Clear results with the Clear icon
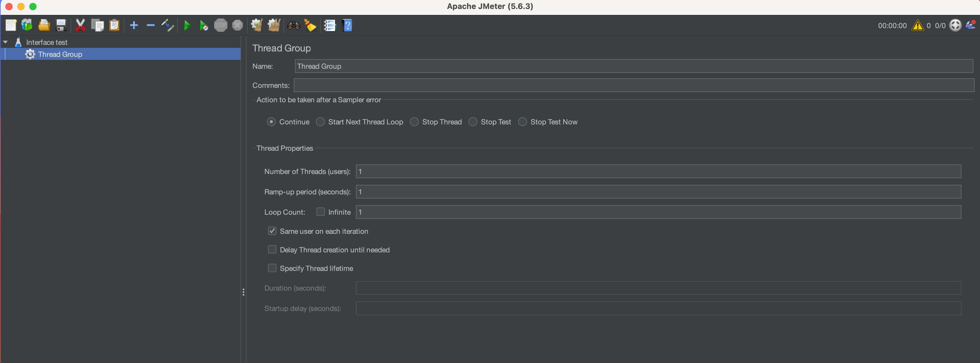Screen dimensions: 980x363 (x=257, y=25)
